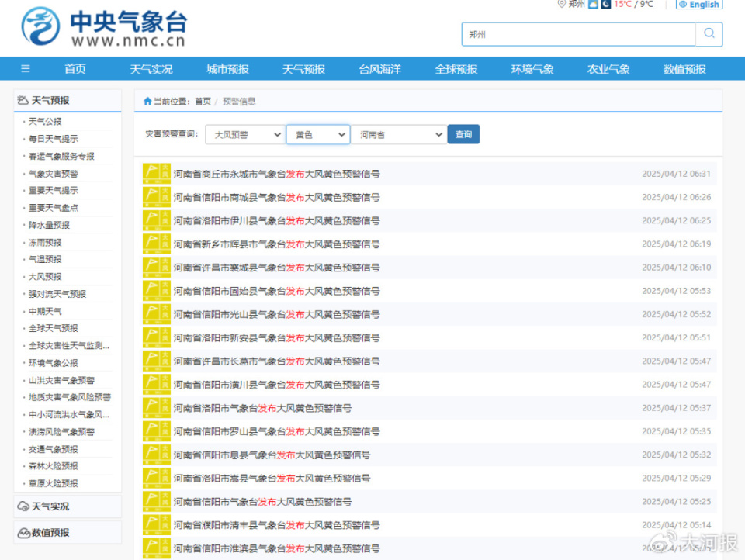Open the 天气实况 navigation tab
745x560 pixels.
151,69
